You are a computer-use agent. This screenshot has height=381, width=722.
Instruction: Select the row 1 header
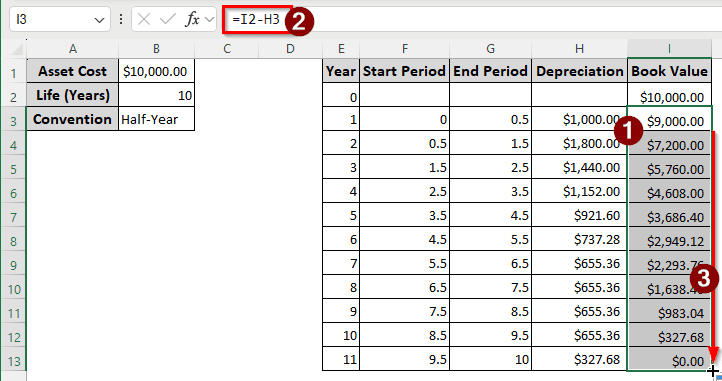(14, 72)
